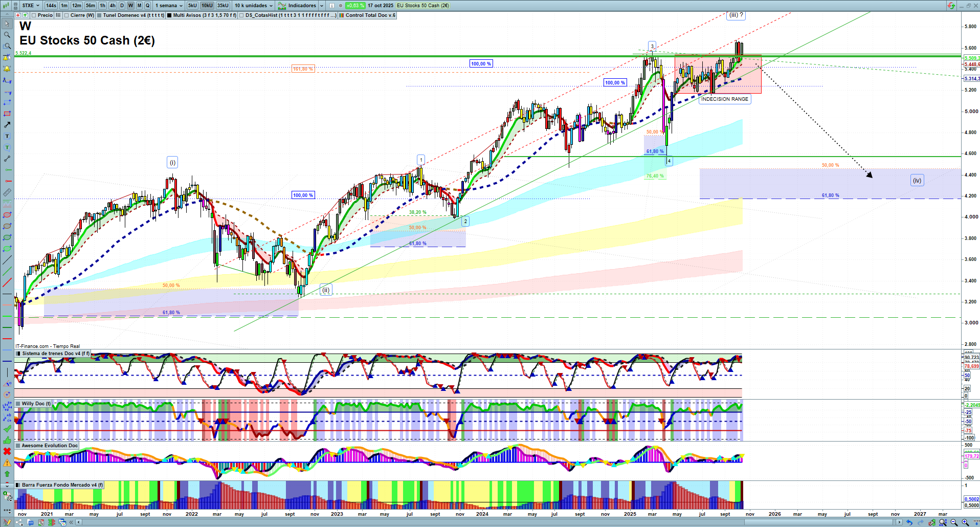Click the Q quarterly timeframe button

(x=147, y=6)
